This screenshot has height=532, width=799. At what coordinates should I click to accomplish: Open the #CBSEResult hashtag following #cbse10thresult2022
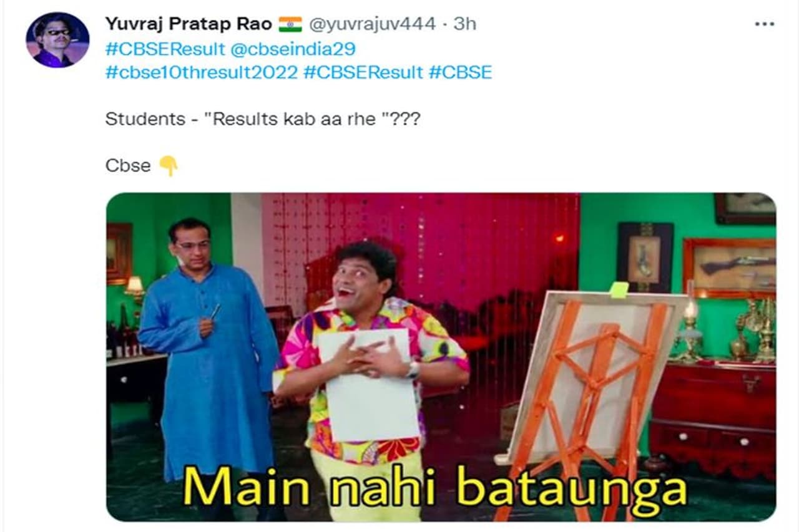[363, 72]
